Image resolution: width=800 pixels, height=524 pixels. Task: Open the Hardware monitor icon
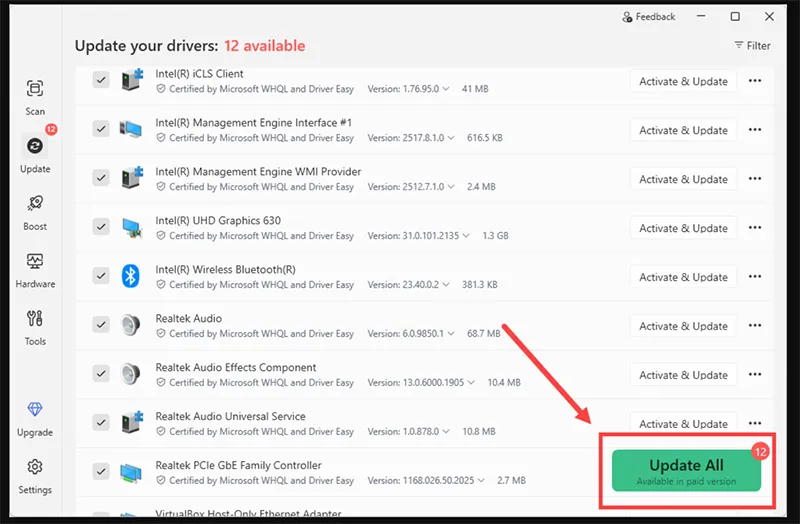point(35,267)
